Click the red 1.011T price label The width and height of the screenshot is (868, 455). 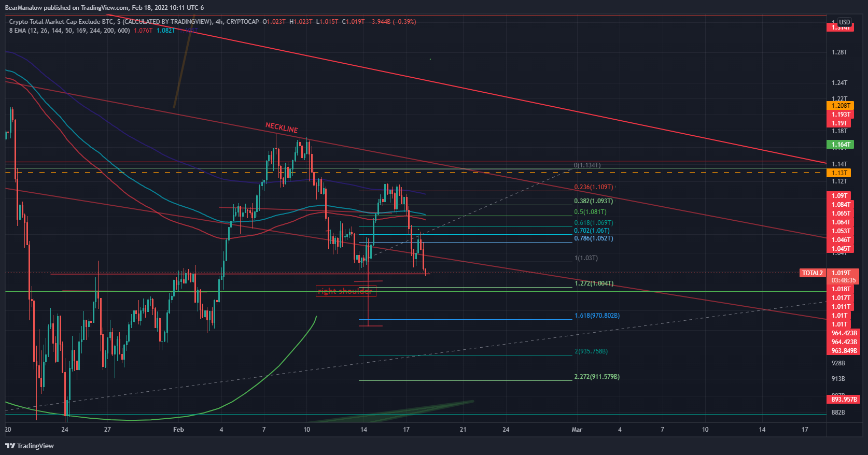(841, 307)
